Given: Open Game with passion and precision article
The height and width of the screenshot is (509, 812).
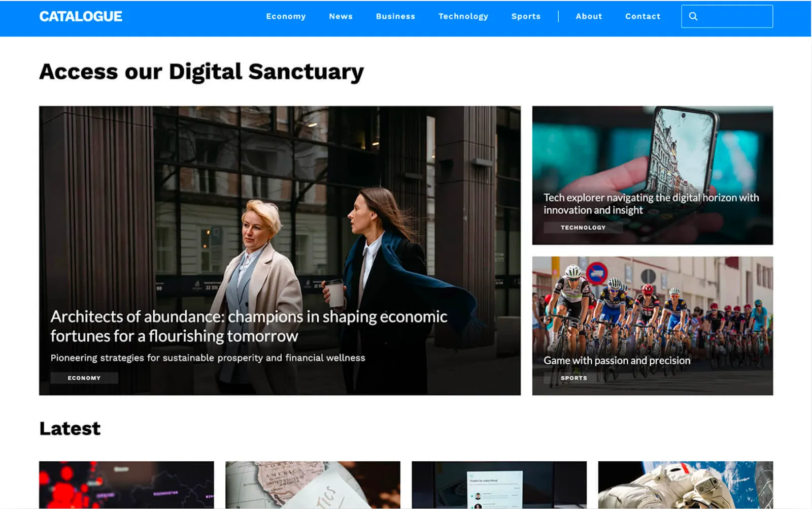Looking at the screenshot, I should pos(617,361).
